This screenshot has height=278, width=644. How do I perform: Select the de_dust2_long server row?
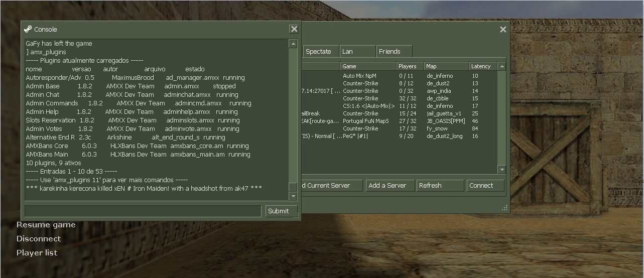[x=399, y=136]
